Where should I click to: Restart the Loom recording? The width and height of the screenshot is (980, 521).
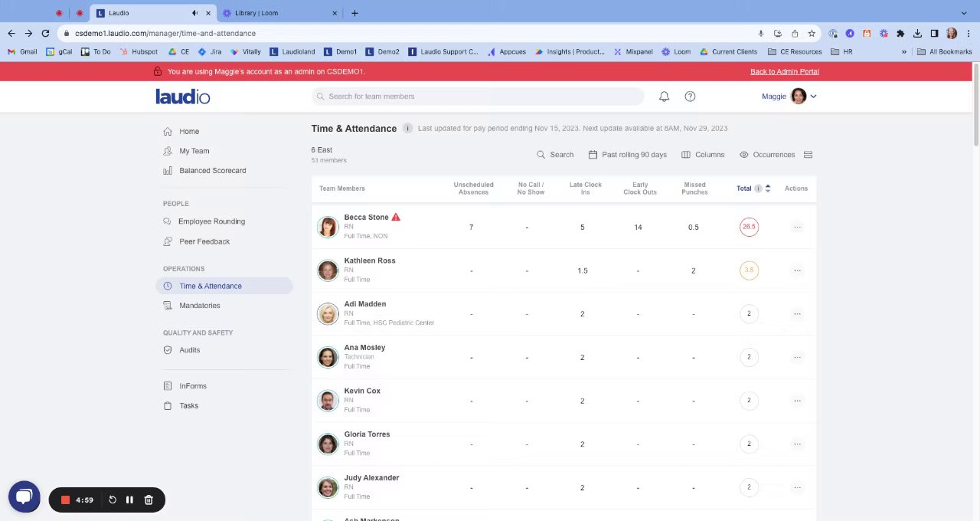(113, 500)
